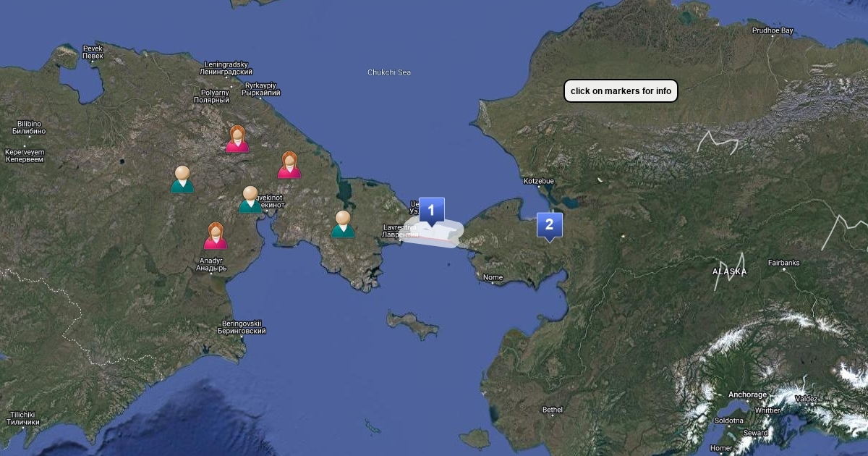Click the Seward town label
The width and height of the screenshot is (868, 456).
755,433
